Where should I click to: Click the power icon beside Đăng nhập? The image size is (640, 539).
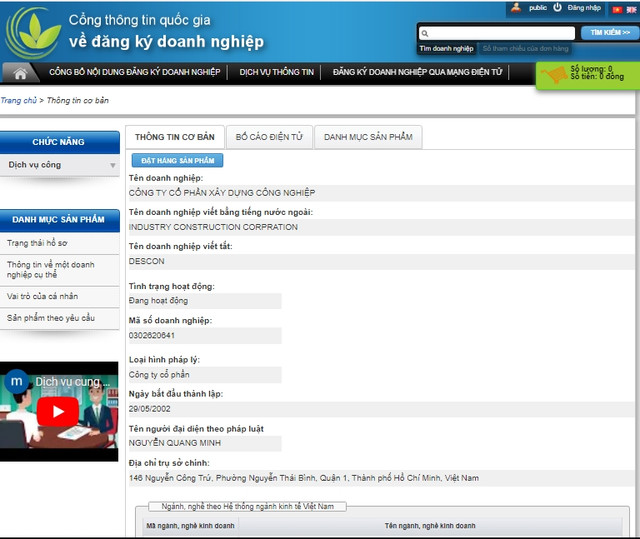pyautogui.click(x=558, y=8)
